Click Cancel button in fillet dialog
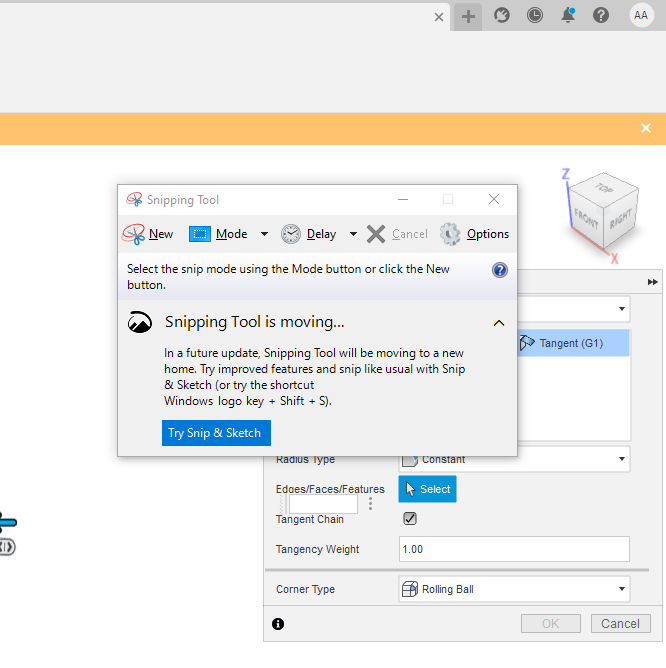This screenshot has height=668, width=666. coord(620,624)
